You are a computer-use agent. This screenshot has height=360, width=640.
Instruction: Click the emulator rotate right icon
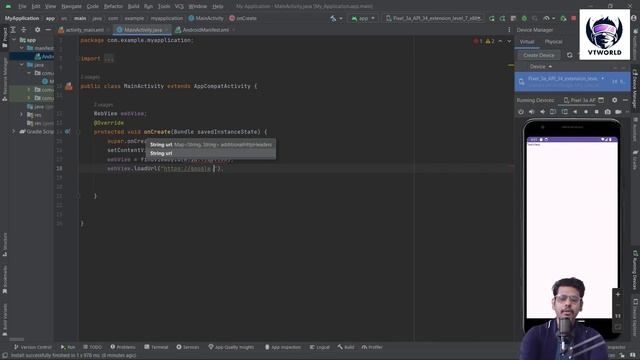pos(564,111)
